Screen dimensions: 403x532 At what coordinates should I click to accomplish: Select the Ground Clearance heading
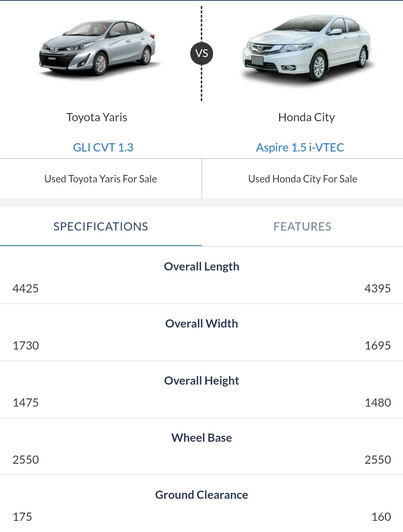pos(201,495)
